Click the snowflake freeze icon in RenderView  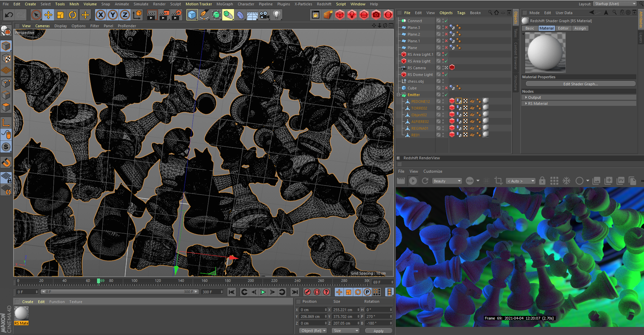[x=566, y=181]
